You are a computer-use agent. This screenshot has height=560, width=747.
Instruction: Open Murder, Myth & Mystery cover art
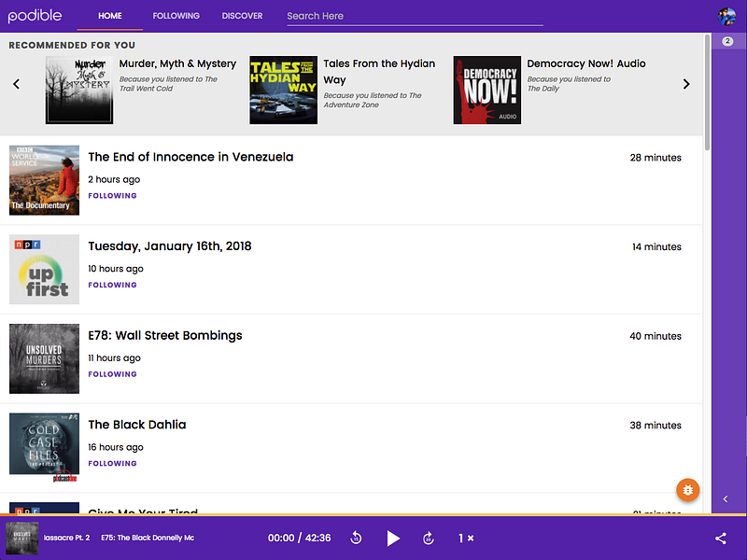click(79, 90)
